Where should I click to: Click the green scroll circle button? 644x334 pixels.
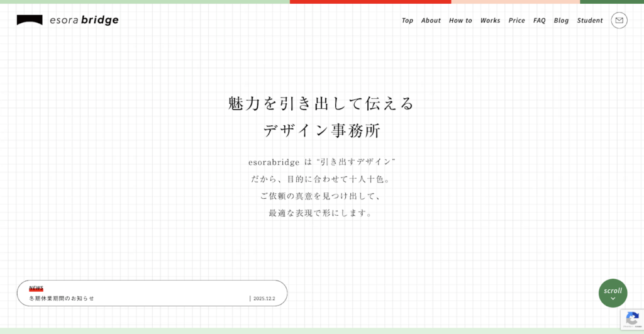pyautogui.click(x=613, y=293)
